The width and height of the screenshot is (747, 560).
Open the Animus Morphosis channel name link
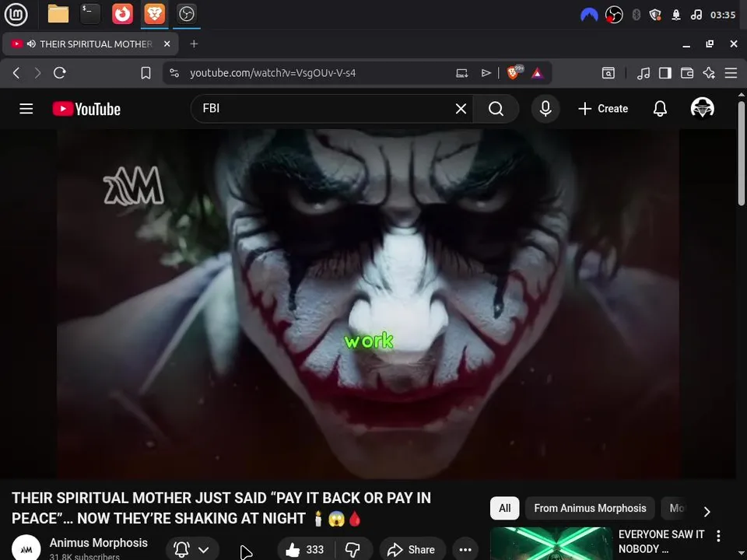pyautogui.click(x=99, y=542)
